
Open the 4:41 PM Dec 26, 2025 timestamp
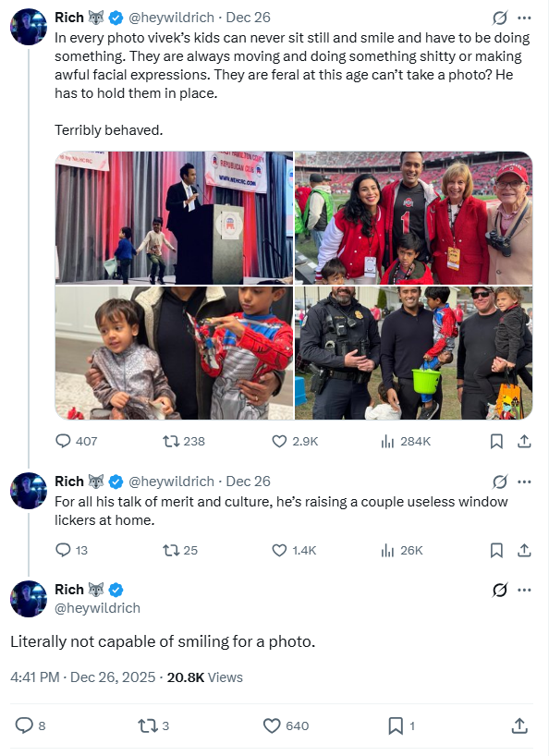83,677
